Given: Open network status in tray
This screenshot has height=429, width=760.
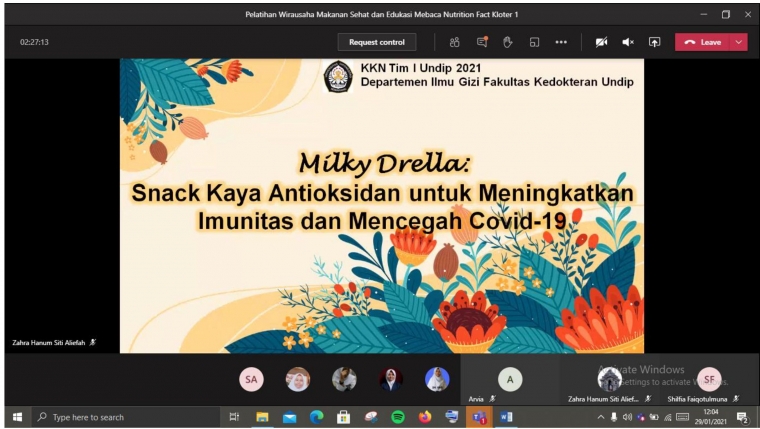Looking at the screenshot, I should pyautogui.click(x=667, y=417).
